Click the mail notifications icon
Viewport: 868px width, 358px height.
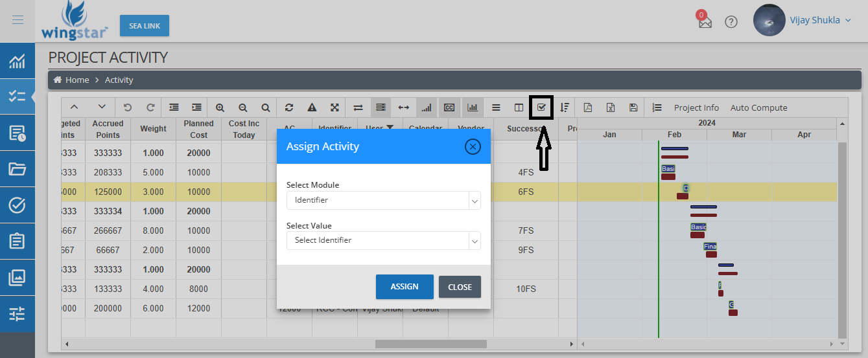[705, 21]
